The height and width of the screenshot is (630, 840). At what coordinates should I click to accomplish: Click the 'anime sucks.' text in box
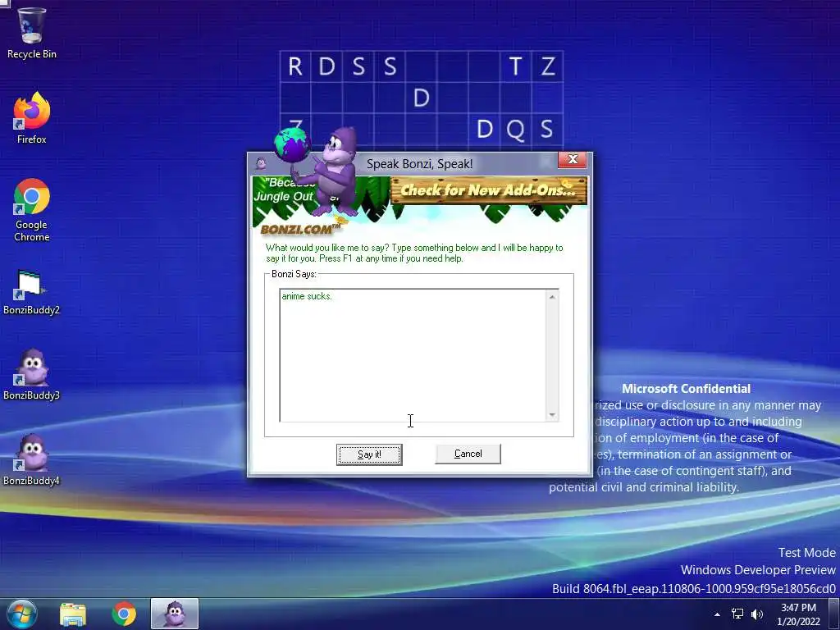[x=307, y=296]
